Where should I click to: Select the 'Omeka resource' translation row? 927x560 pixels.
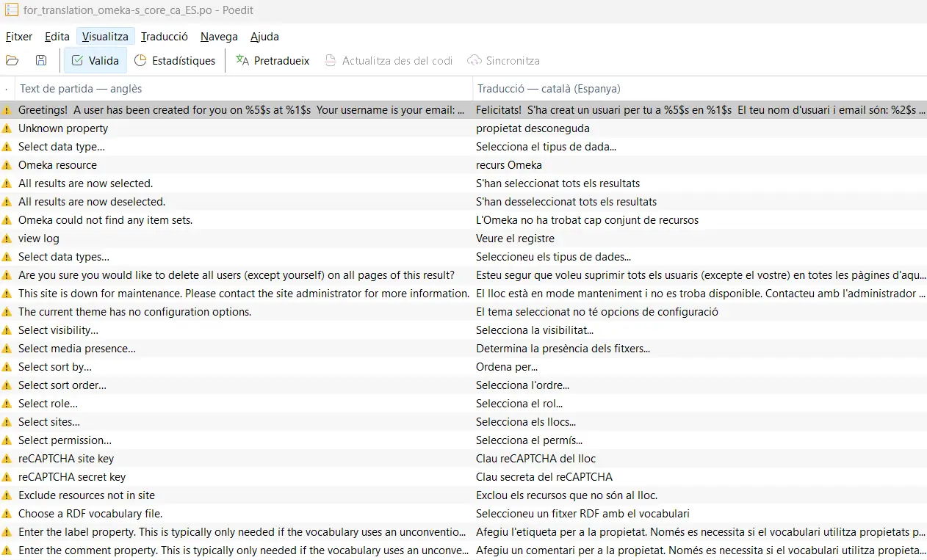tap(220, 164)
